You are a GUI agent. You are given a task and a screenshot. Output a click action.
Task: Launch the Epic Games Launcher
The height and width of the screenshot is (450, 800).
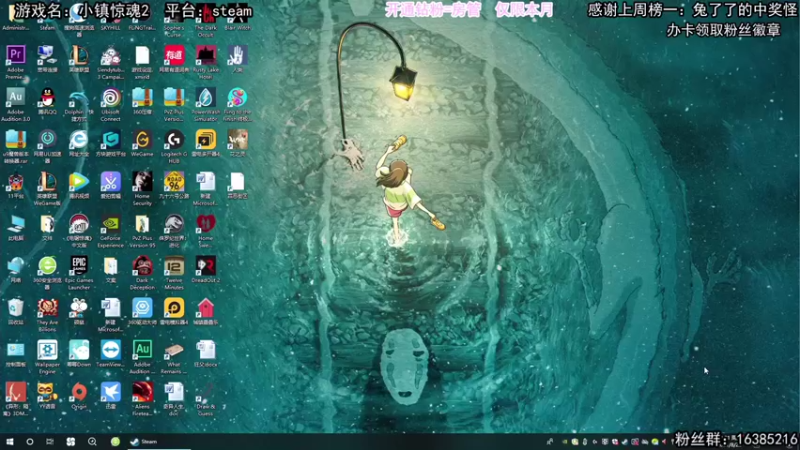click(x=79, y=266)
